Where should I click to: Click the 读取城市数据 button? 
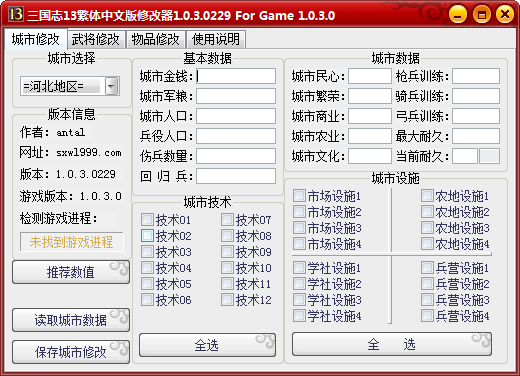coord(71,320)
